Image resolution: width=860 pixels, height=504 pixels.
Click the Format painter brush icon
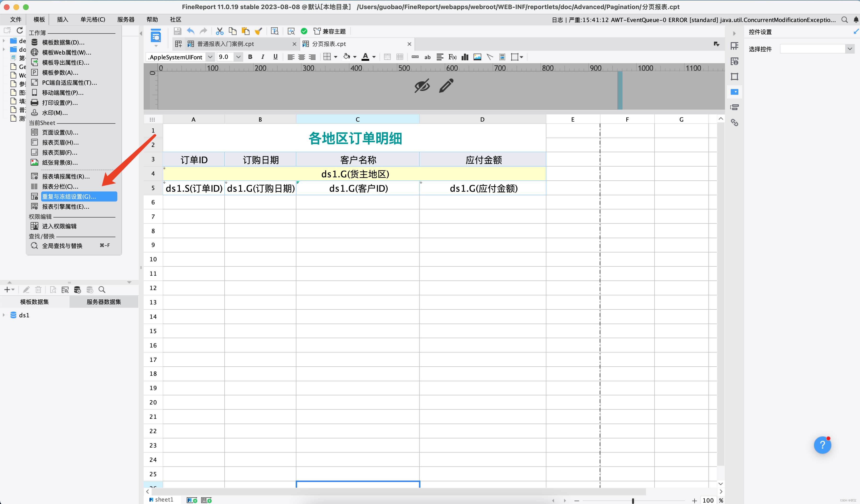(258, 31)
